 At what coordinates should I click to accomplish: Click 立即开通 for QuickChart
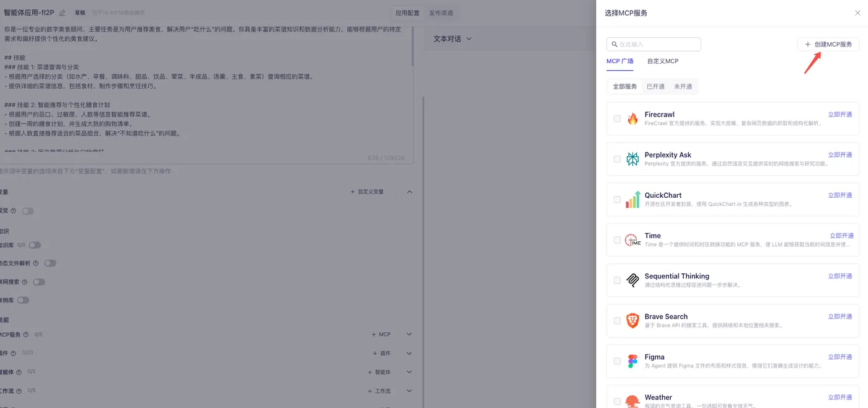click(840, 195)
